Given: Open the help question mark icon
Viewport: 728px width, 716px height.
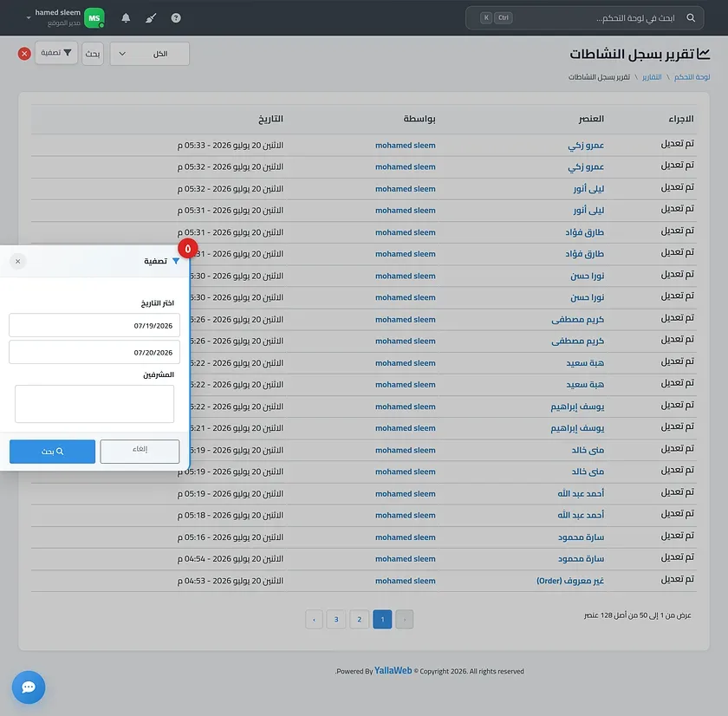Looking at the screenshot, I should coord(176,18).
